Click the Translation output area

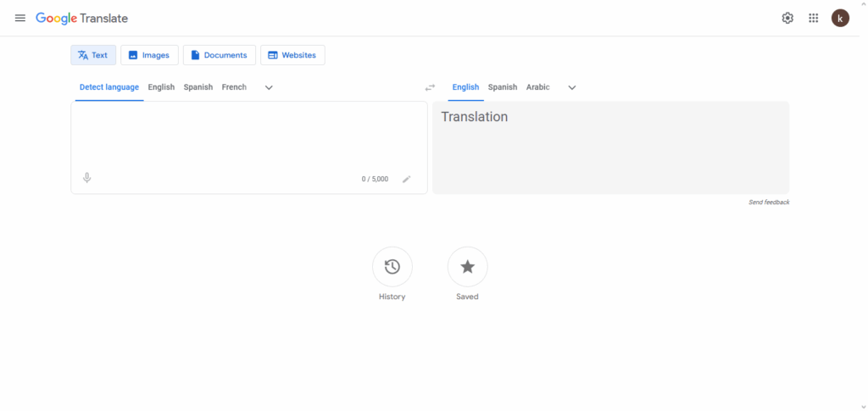point(610,147)
